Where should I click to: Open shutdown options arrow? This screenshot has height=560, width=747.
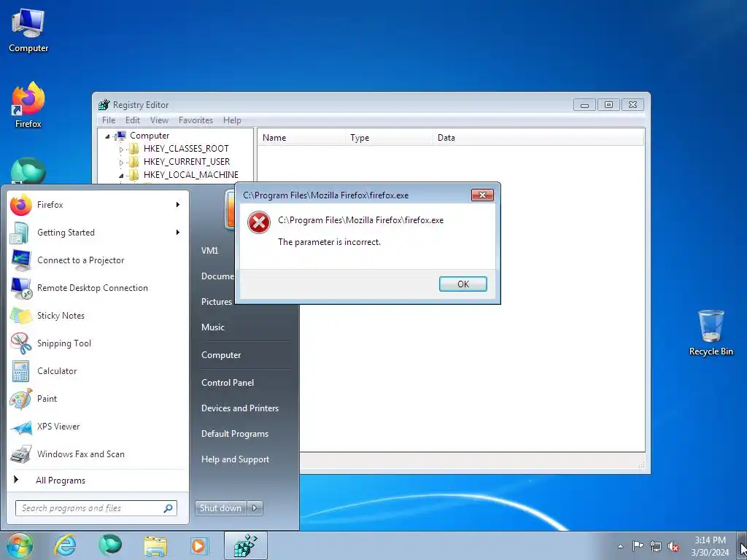point(255,508)
